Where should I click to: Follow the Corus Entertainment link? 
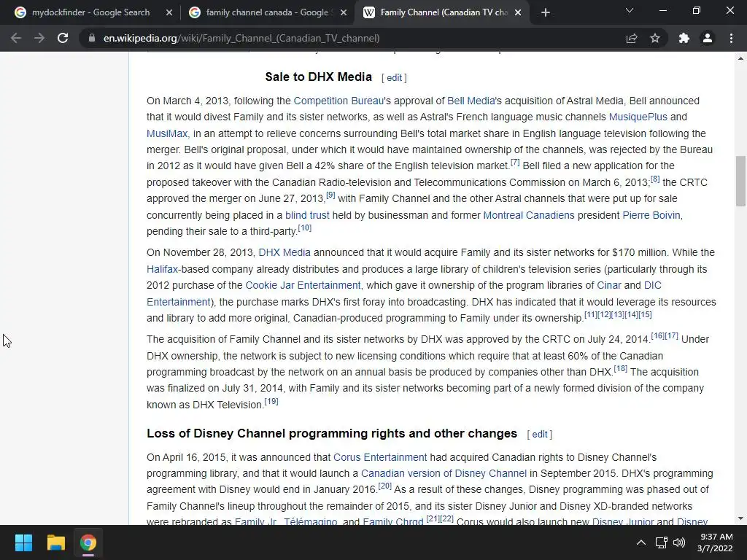pyautogui.click(x=380, y=457)
